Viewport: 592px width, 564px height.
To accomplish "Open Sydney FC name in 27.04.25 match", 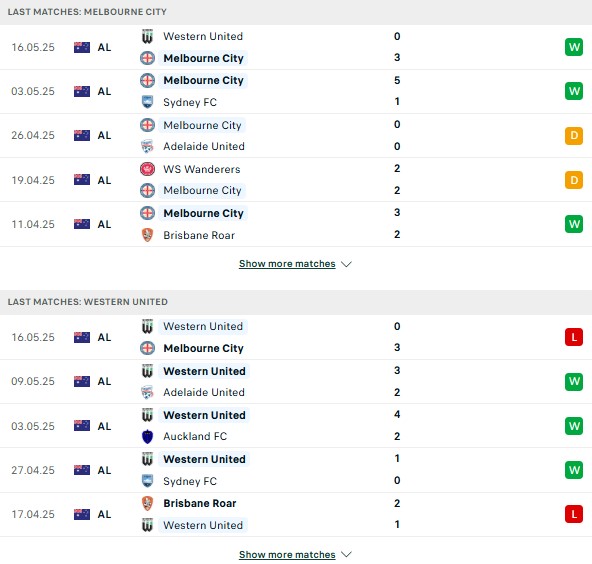I will point(190,481).
